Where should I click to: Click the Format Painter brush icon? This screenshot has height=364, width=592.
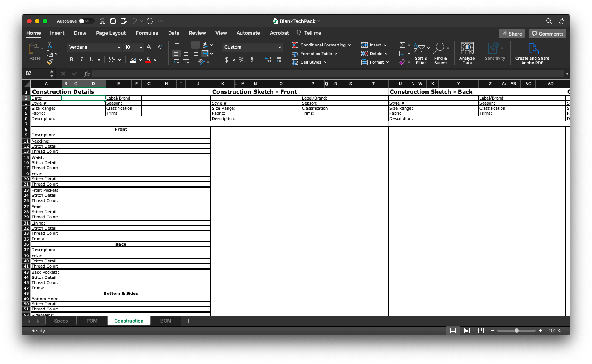click(50, 62)
